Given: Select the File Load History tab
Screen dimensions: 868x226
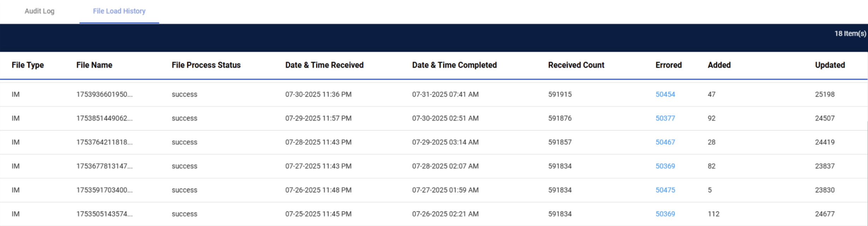Looking at the screenshot, I should [119, 11].
